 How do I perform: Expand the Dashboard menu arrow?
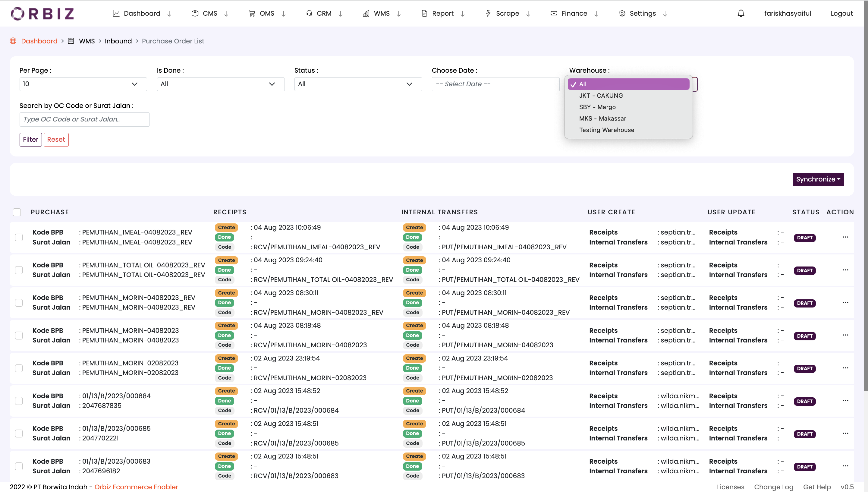[170, 14]
